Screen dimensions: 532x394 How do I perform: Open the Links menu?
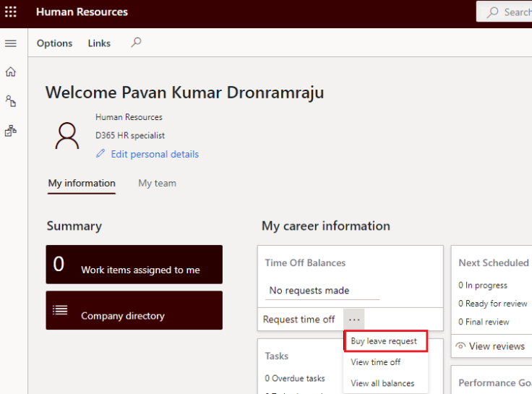[99, 43]
